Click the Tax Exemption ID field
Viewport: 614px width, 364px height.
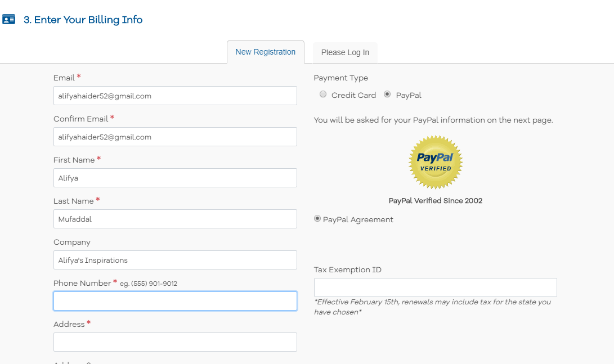pyautogui.click(x=435, y=287)
